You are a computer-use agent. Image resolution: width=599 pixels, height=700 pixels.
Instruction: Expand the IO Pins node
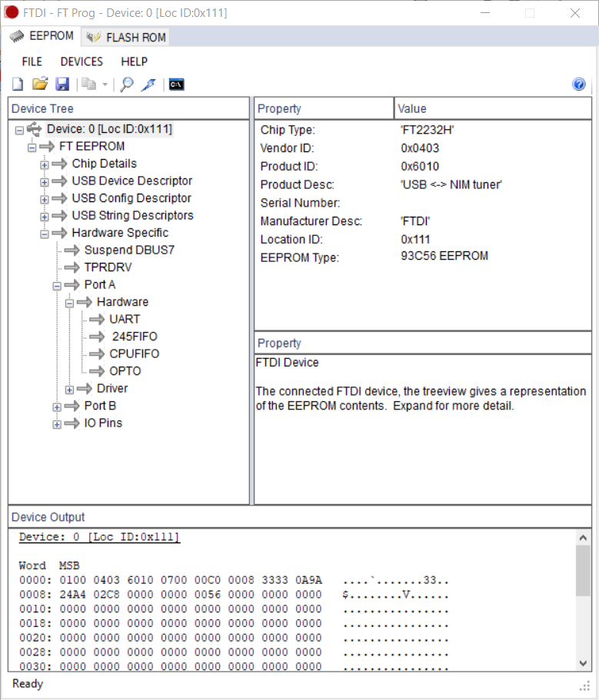57,425
